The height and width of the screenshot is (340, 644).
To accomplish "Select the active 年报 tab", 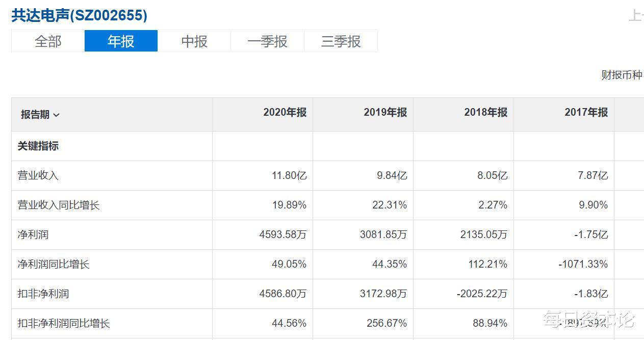I will 121,41.
